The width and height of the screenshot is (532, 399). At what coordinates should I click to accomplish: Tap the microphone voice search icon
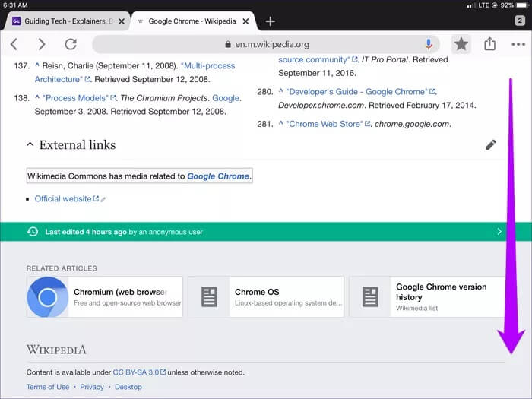point(429,44)
